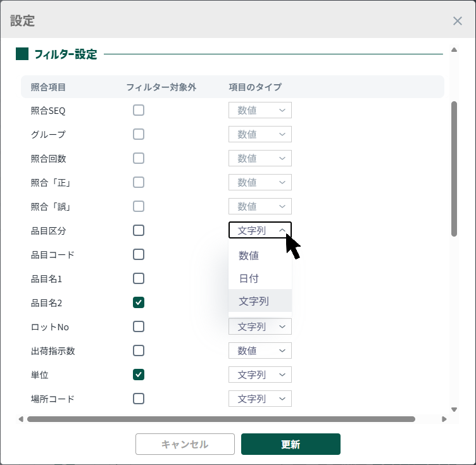Screen dimensions: 476x465
Task: Click the 更新 button
Action: [291, 444]
